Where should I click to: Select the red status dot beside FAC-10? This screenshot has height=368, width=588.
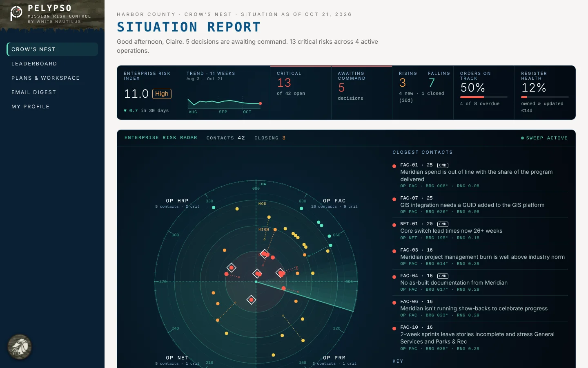[394, 328]
